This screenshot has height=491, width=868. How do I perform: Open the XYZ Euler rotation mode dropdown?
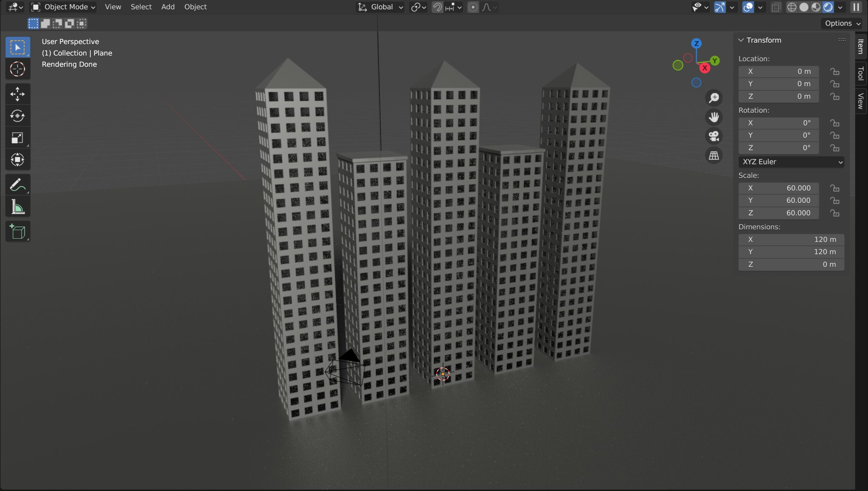(x=791, y=162)
